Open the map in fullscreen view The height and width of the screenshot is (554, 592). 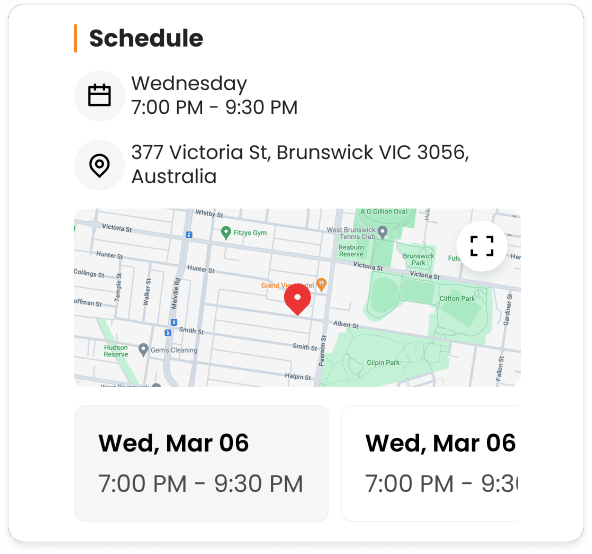coord(481,246)
